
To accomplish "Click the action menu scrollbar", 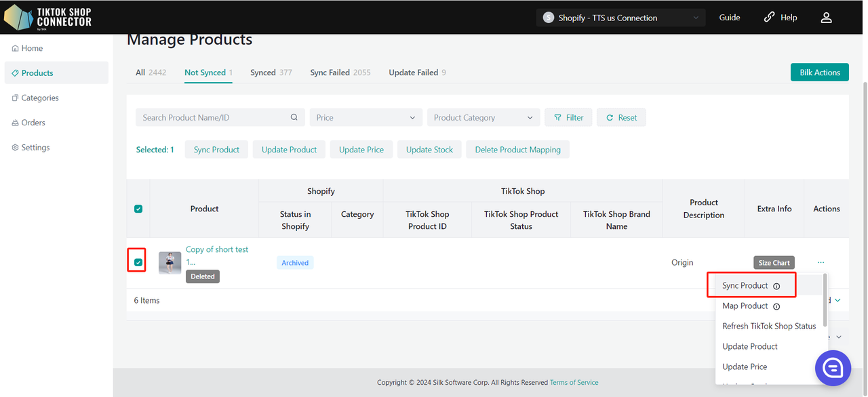I will (825, 299).
